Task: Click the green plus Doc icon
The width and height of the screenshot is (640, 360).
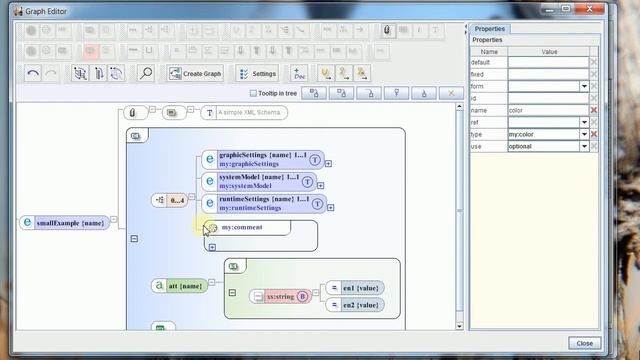Action: coord(299,73)
